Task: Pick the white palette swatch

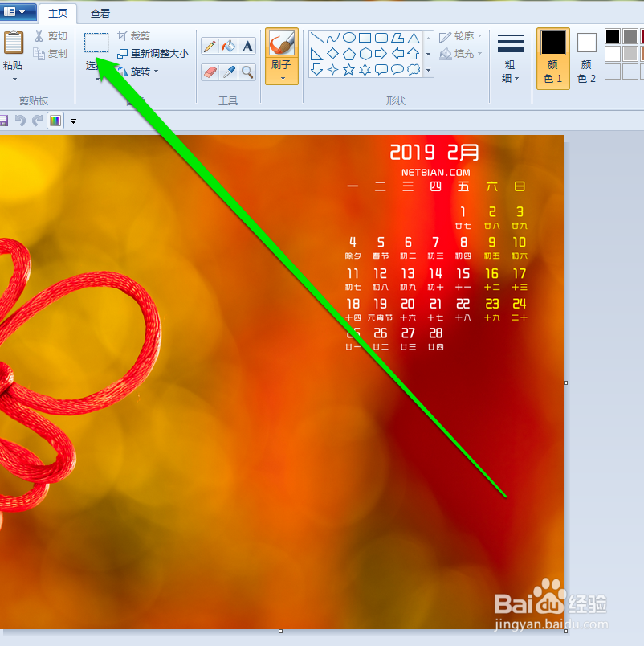Action: [x=613, y=54]
